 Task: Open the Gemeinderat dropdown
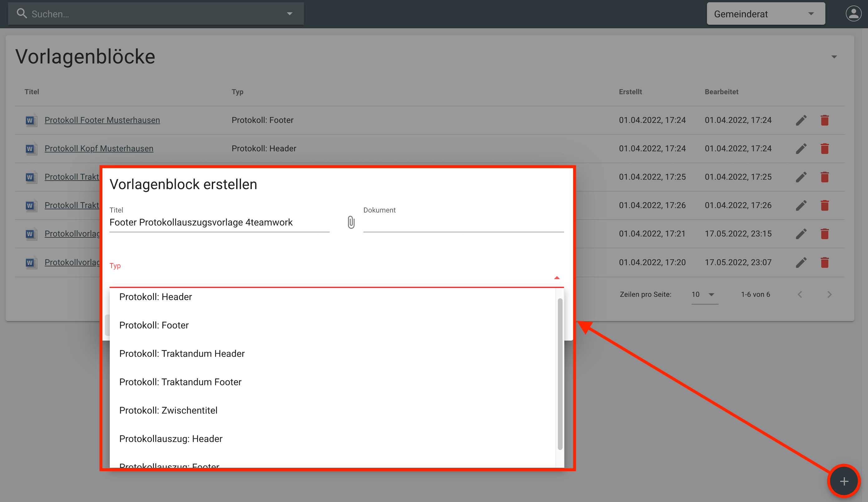(765, 14)
